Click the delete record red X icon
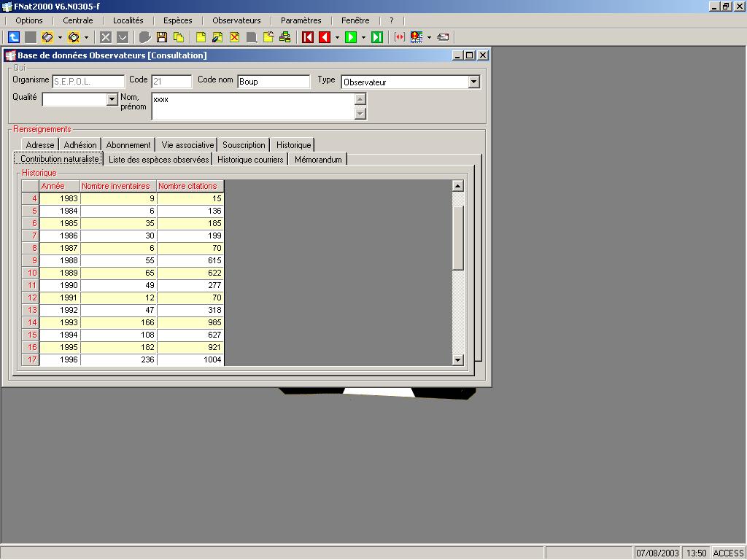This screenshot has height=560, width=747. pos(234,37)
